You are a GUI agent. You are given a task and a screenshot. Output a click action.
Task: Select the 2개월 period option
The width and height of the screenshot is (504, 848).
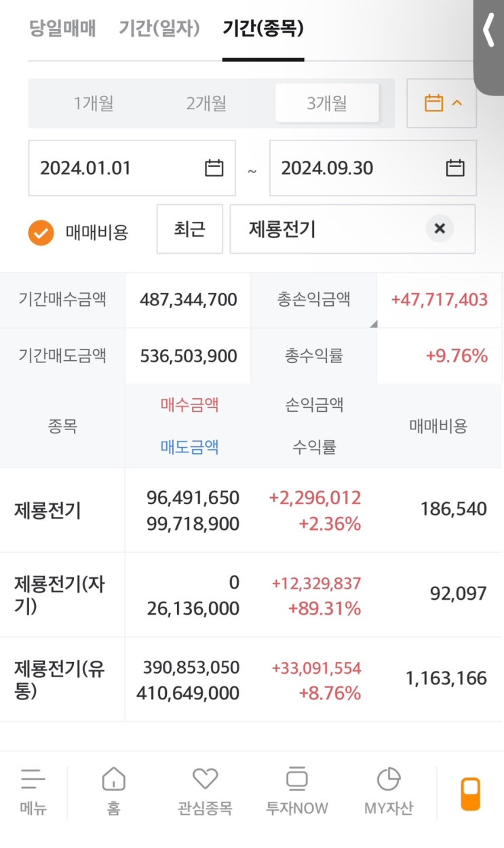click(x=206, y=104)
